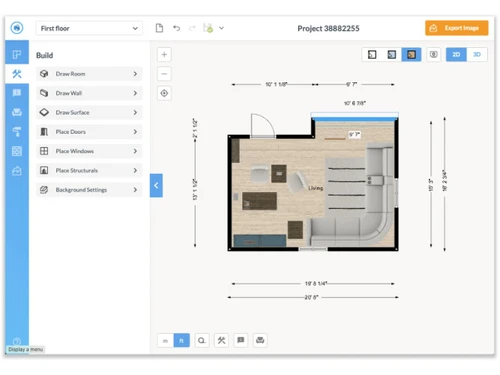Open the save options dropdown arrow

(x=221, y=28)
